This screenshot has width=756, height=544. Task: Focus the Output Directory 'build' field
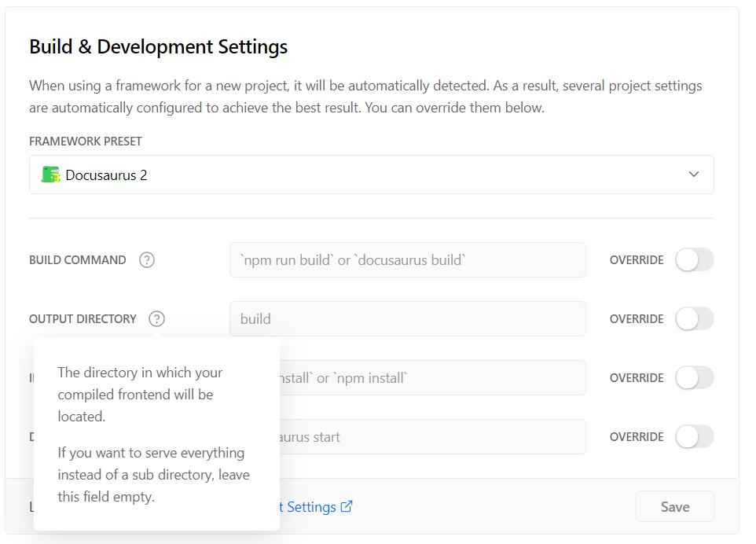[407, 319]
